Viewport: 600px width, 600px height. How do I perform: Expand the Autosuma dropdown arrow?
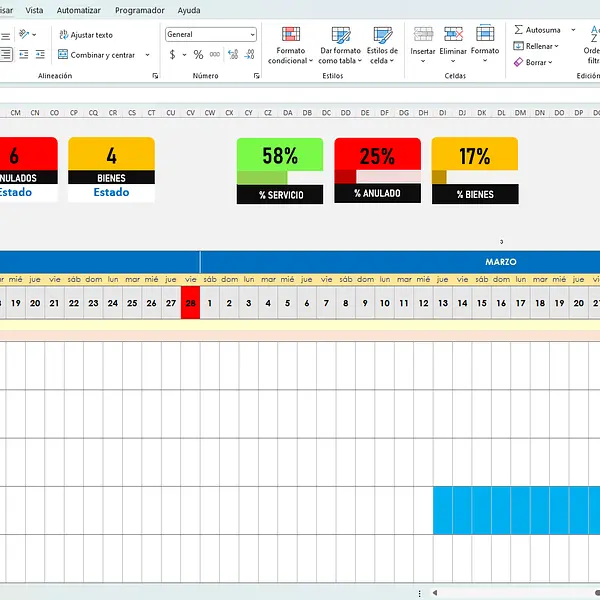[573, 30]
